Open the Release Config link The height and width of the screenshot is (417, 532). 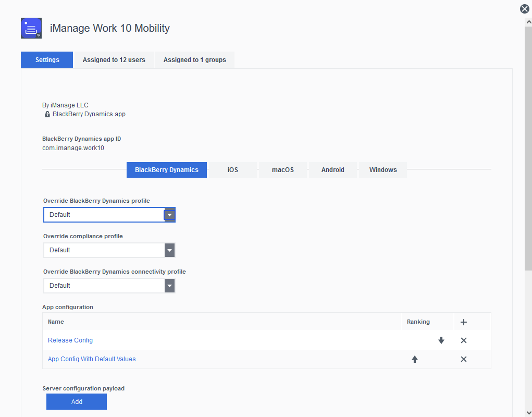click(70, 340)
